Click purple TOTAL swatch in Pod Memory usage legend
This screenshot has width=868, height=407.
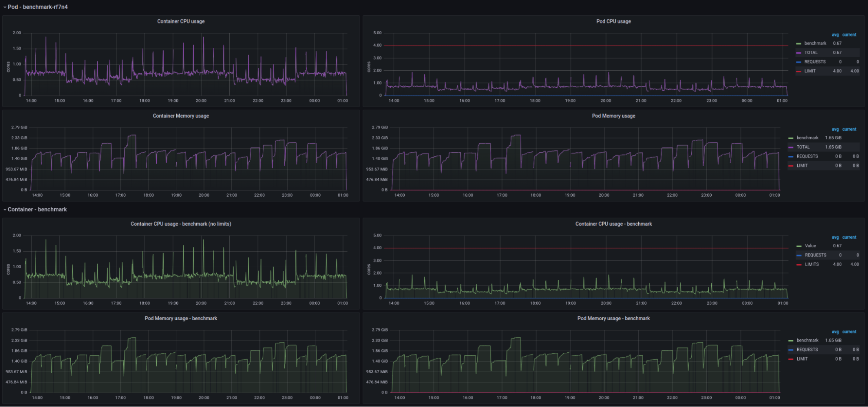click(x=791, y=148)
